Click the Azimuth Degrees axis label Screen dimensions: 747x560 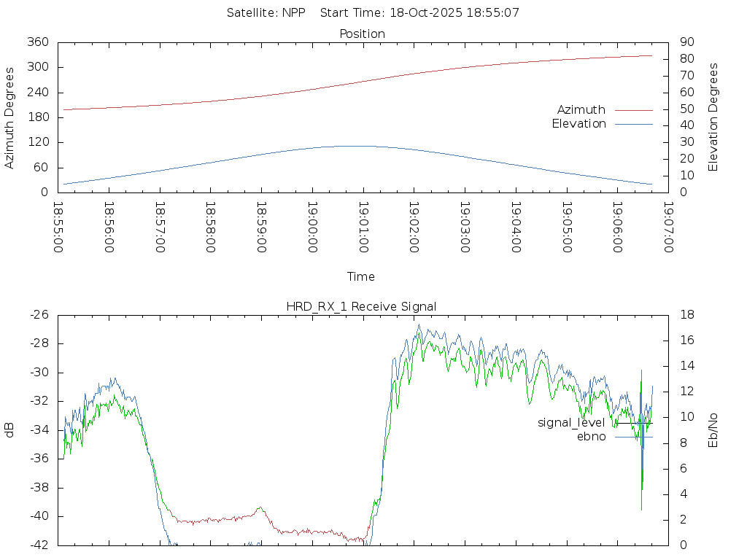pos(9,117)
